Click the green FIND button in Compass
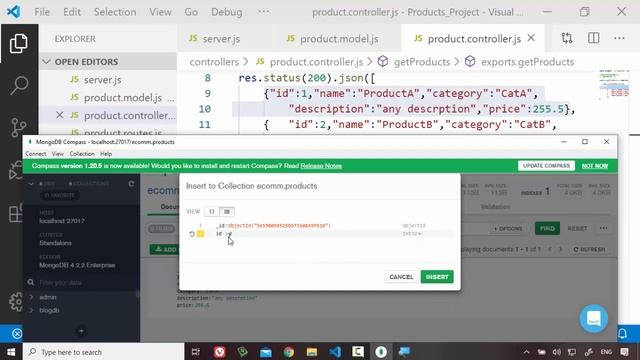Image resolution: width=640 pixels, height=360 pixels. 547,229
